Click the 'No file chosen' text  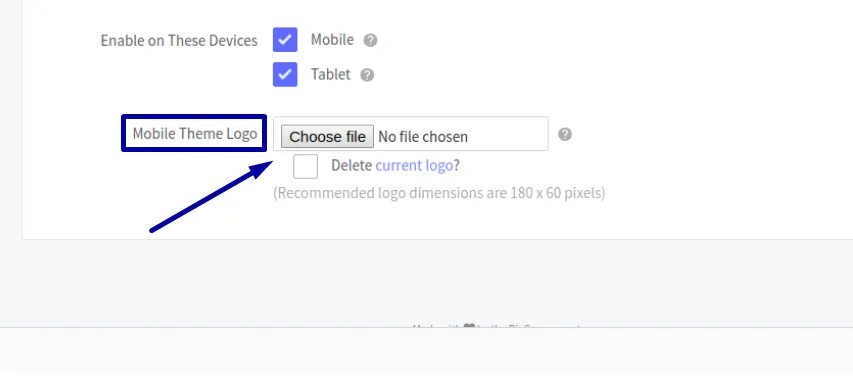423,137
